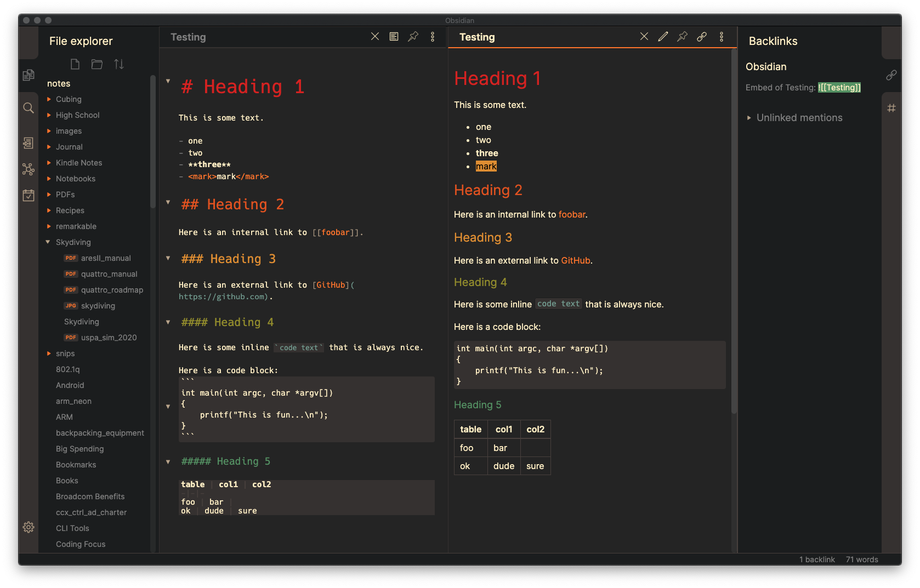
Task: Open the CLI Tools note
Action: (x=72, y=528)
